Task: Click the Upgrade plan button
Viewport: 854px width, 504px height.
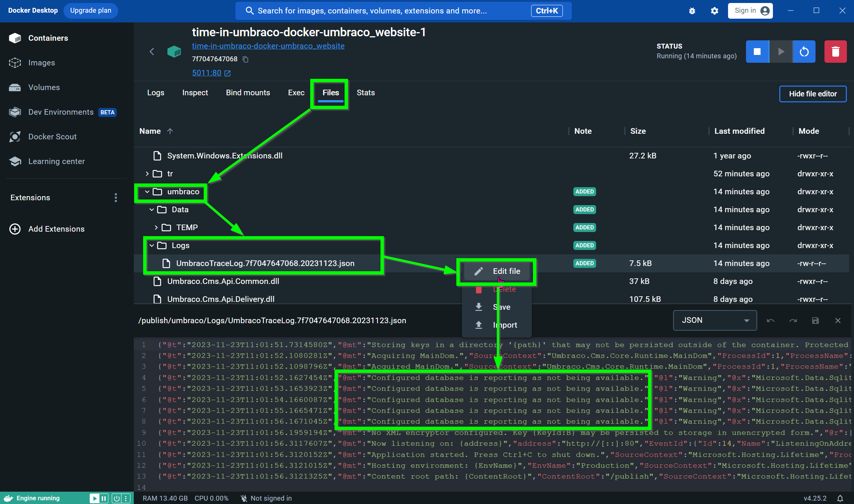Action: [x=91, y=10]
